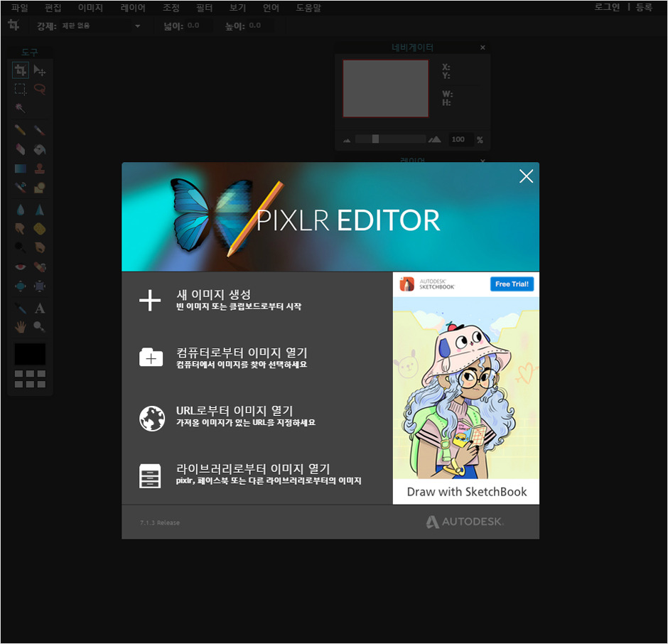Click the Navigator preview thumbnail
The height and width of the screenshot is (644, 668).
point(386,88)
